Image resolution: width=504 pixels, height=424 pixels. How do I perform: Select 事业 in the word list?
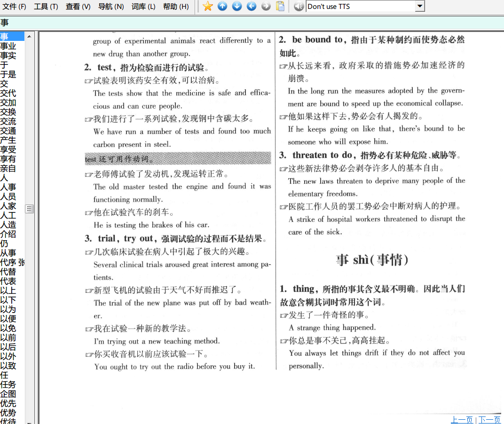pos(8,46)
